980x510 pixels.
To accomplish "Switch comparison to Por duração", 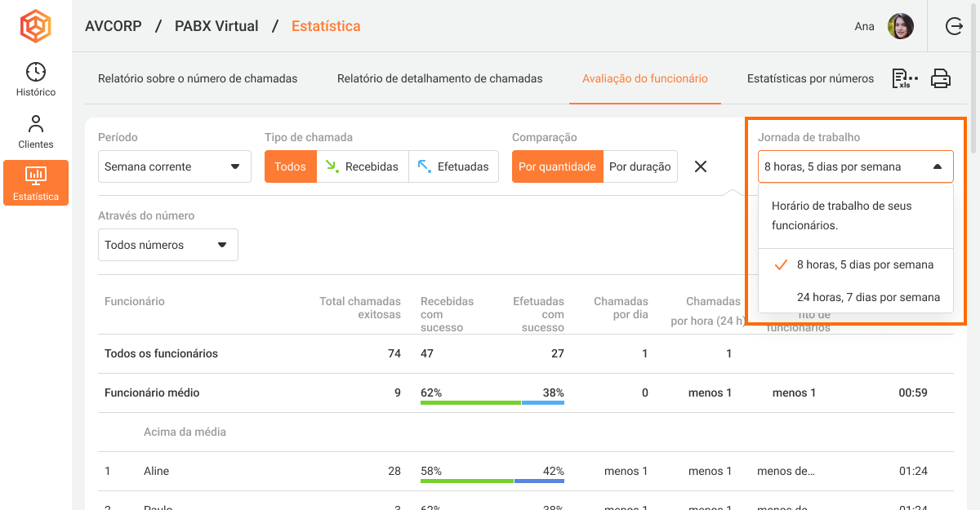I will [x=639, y=166].
